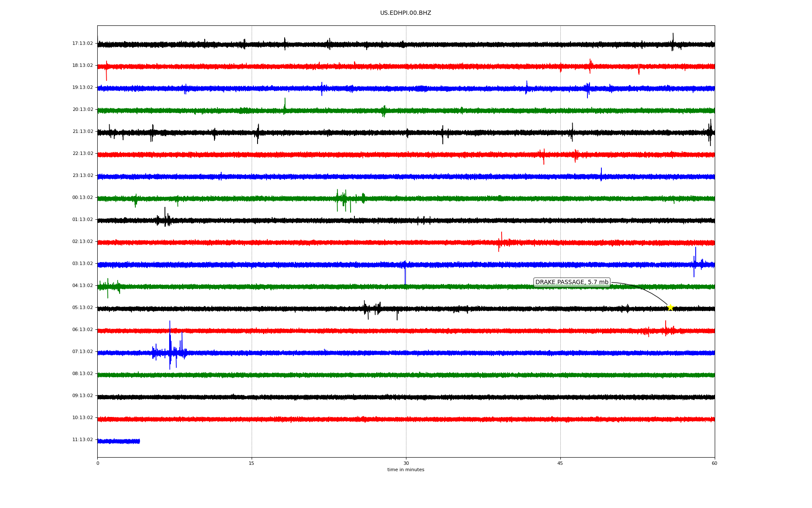Image resolution: width=812 pixels, height=508 pixels.
Task: Select the 06:13:02 time label
Action: click(82, 329)
